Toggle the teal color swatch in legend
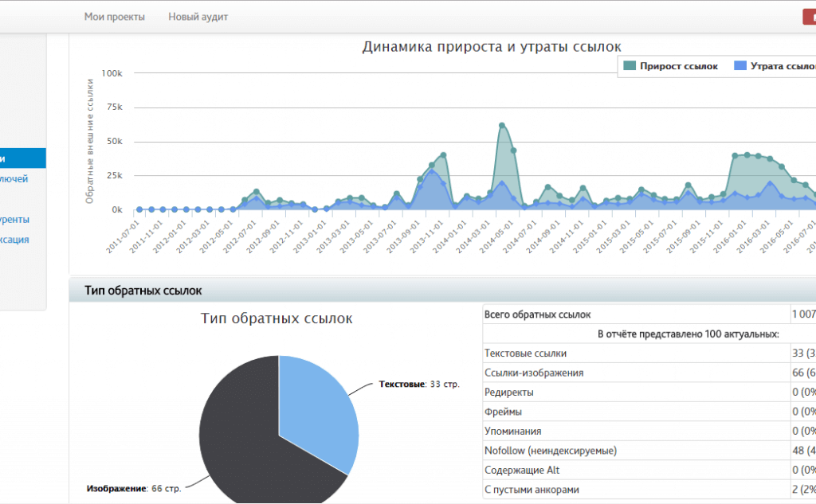This screenshot has width=816, height=504. [629, 66]
